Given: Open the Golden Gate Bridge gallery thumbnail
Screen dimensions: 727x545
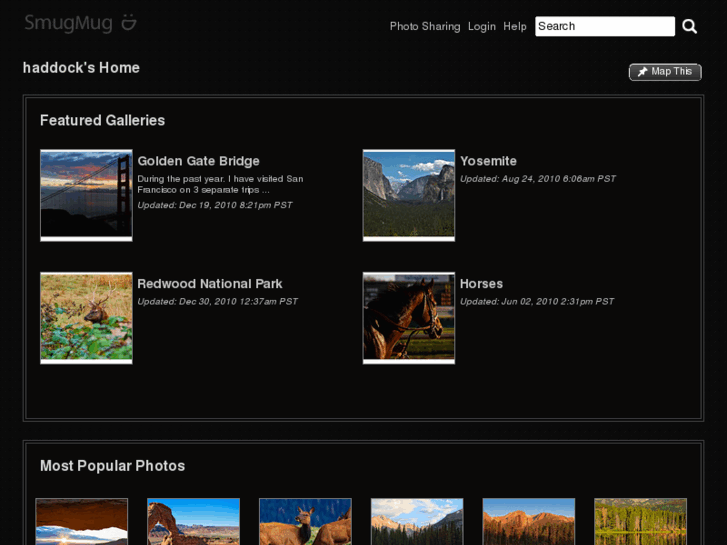Looking at the screenshot, I should 86,195.
